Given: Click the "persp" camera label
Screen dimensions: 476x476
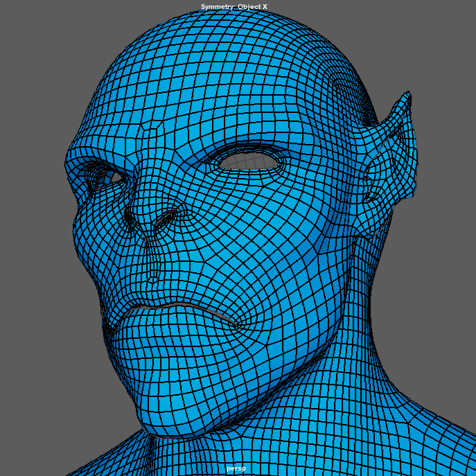Looking at the screenshot, I should point(236,468).
